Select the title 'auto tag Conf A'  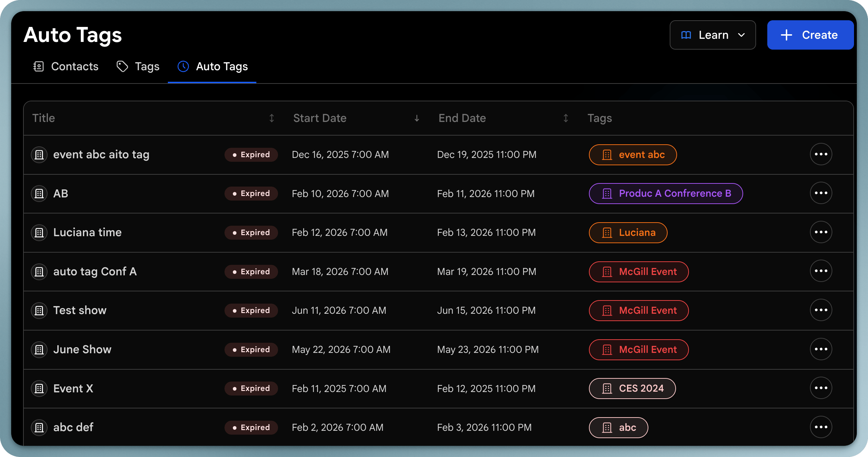coord(95,272)
